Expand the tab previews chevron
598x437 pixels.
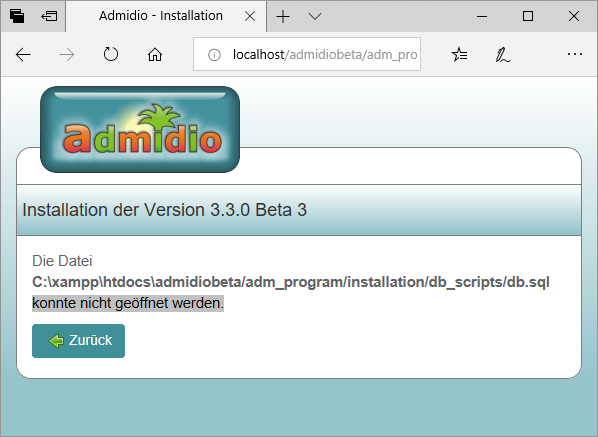point(315,16)
